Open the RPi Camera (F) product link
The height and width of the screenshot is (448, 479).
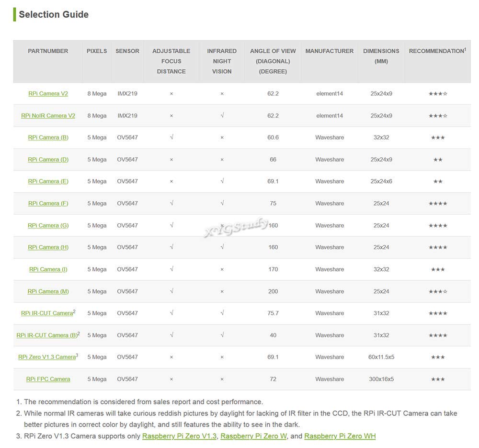[48, 203]
